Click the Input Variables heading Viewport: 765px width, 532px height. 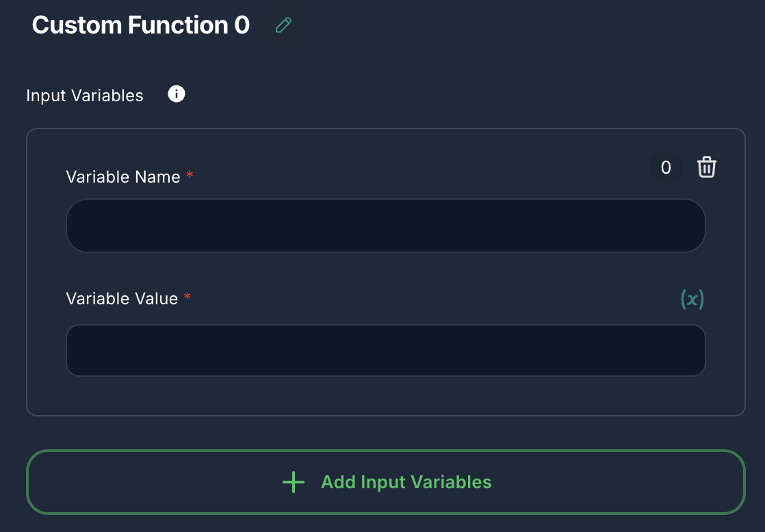pos(84,95)
